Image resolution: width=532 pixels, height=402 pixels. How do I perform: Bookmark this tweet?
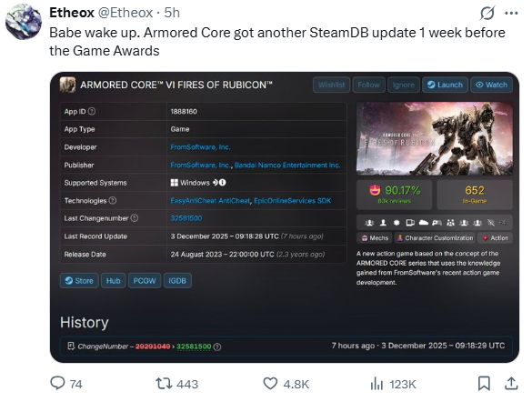pos(484,384)
